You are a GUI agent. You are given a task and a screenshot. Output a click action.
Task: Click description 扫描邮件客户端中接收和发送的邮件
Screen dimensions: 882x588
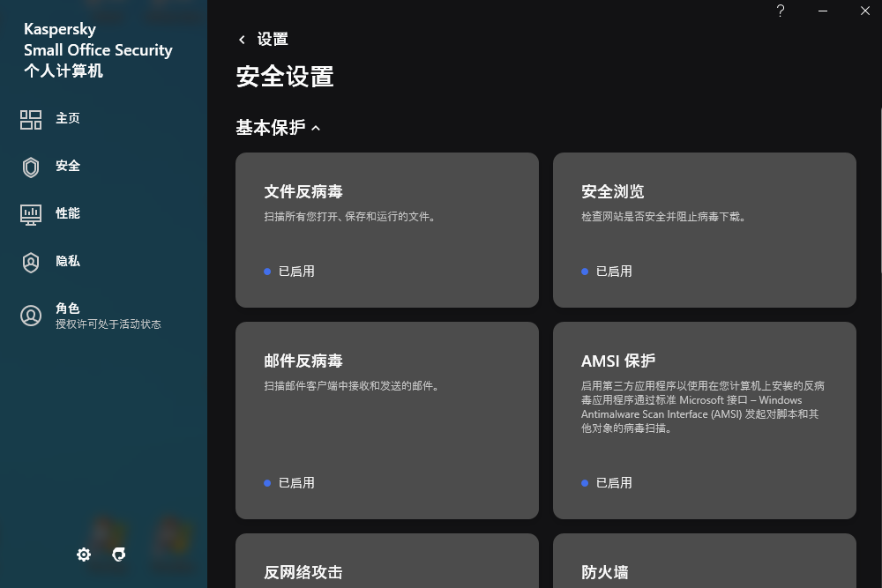352,385
